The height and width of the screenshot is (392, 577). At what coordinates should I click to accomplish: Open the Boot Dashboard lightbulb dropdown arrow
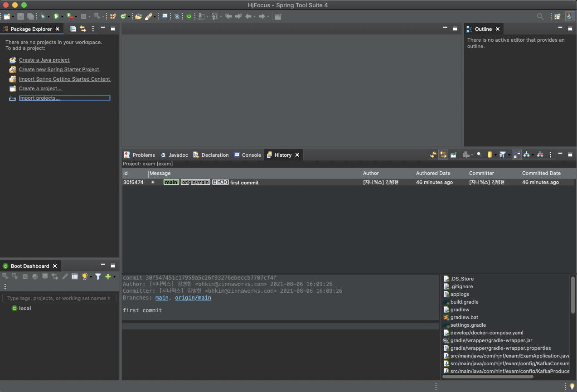91,277
